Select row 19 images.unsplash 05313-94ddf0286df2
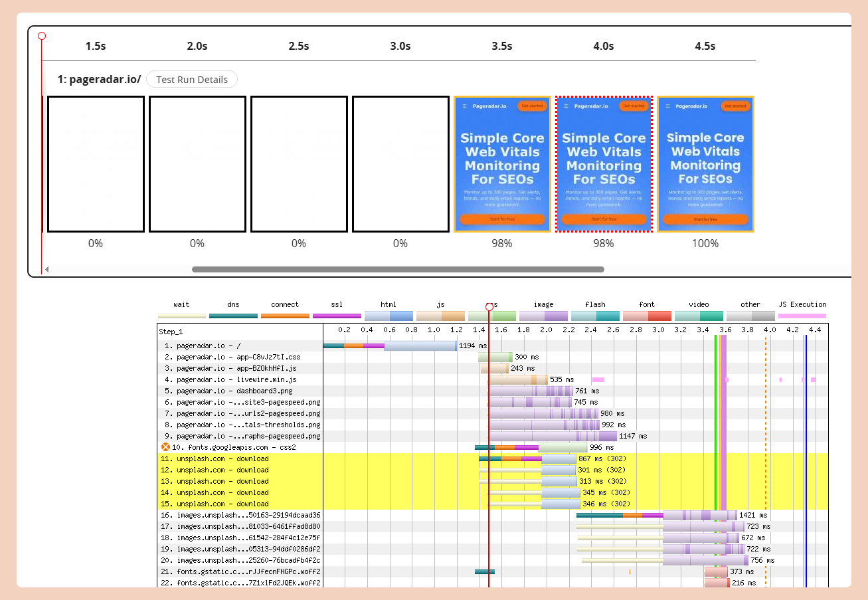Screen dimensions: 868x600 (493, 550)
